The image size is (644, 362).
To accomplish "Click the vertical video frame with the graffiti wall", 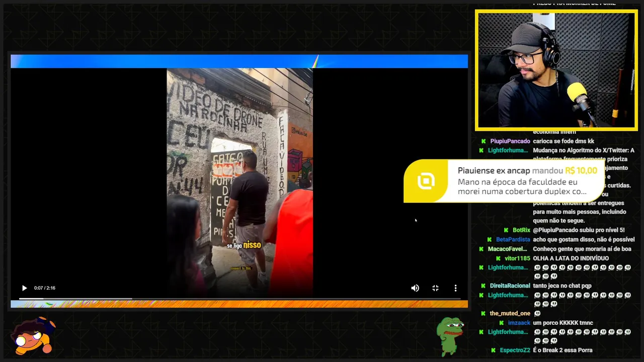I will tap(239, 182).
